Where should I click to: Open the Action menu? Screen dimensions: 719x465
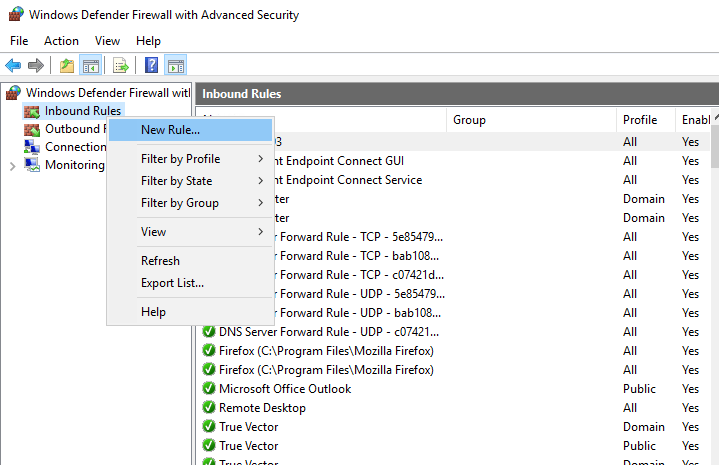pos(61,41)
